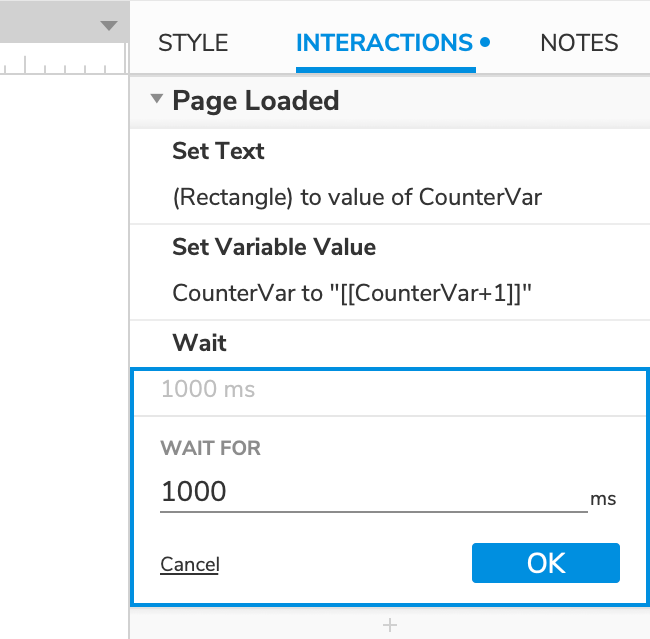The width and height of the screenshot is (650, 639).
Task: Click the plus icon to add action
Action: point(390,624)
